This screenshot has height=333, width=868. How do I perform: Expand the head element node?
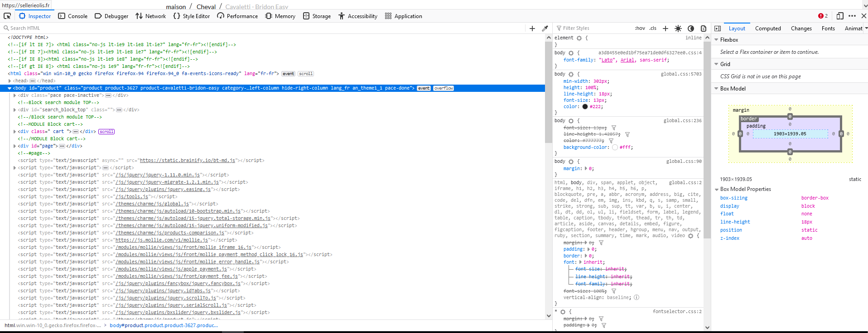click(x=10, y=81)
